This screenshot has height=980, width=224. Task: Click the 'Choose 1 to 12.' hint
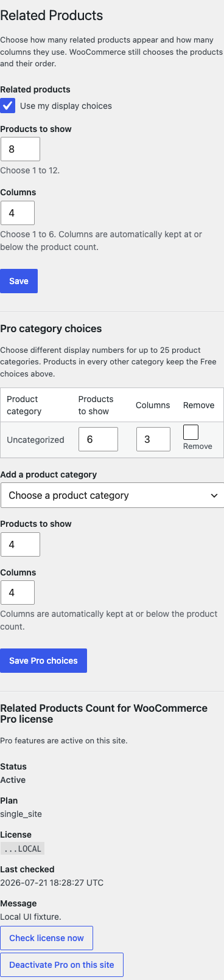(x=30, y=170)
